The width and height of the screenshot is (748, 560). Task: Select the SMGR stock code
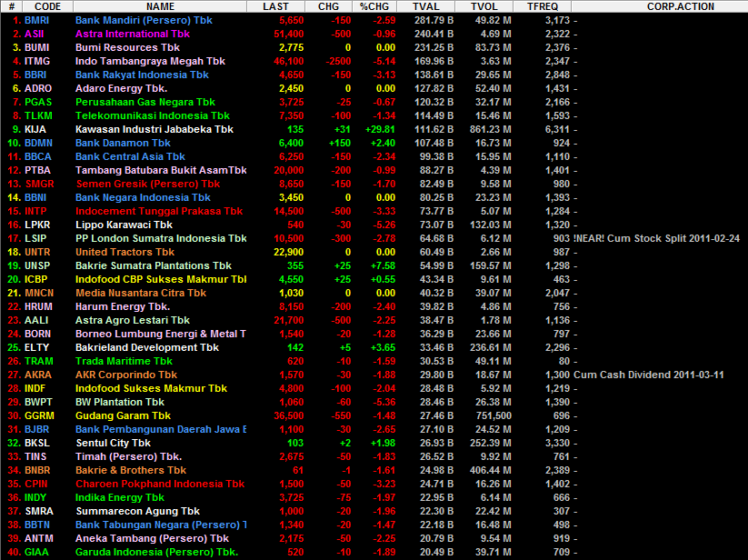pyautogui.click(x=39, y=185)
